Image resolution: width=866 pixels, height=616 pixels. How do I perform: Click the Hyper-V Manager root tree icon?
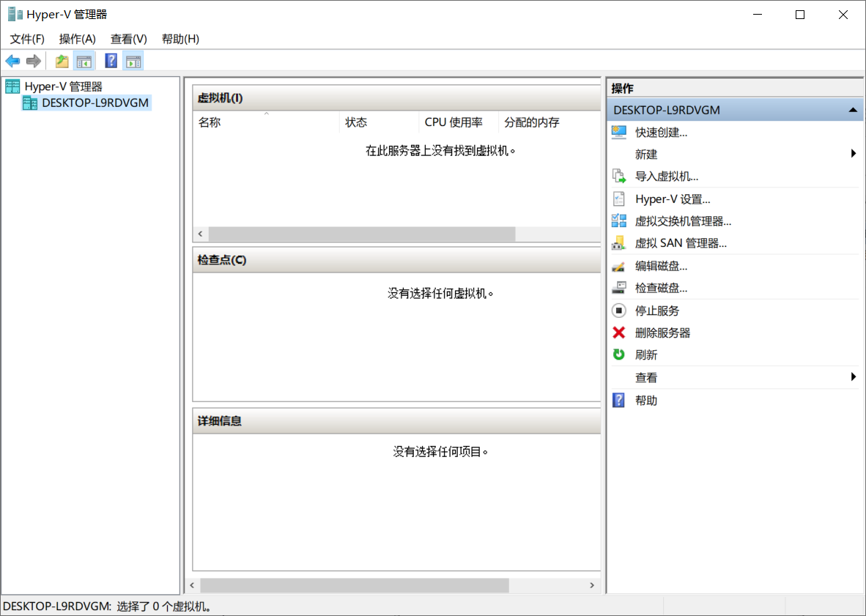[12, 86]
